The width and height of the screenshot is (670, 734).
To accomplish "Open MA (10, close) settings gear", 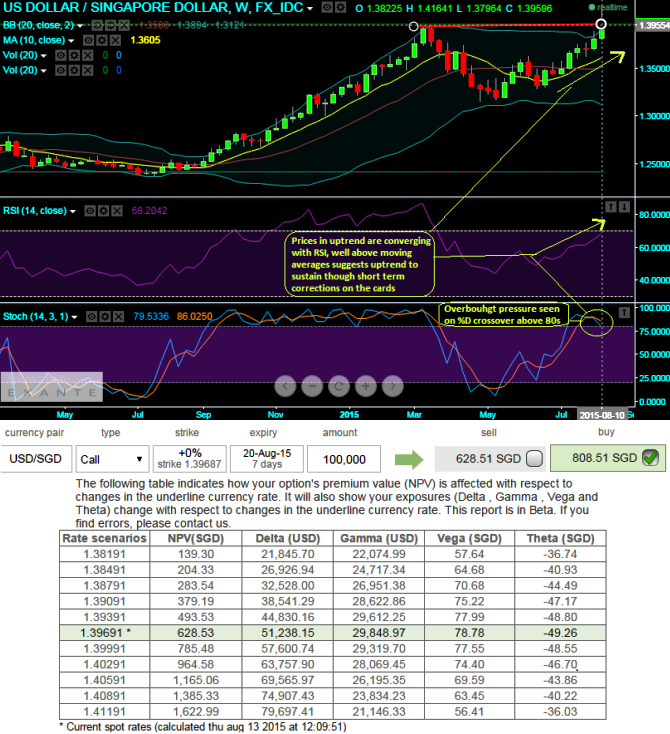I will (x=101, y=40).
